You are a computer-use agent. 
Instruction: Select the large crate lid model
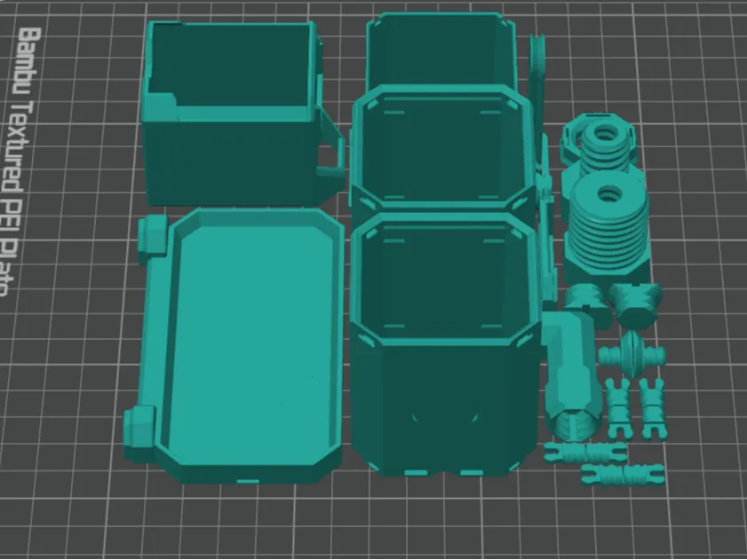point(240,337)
